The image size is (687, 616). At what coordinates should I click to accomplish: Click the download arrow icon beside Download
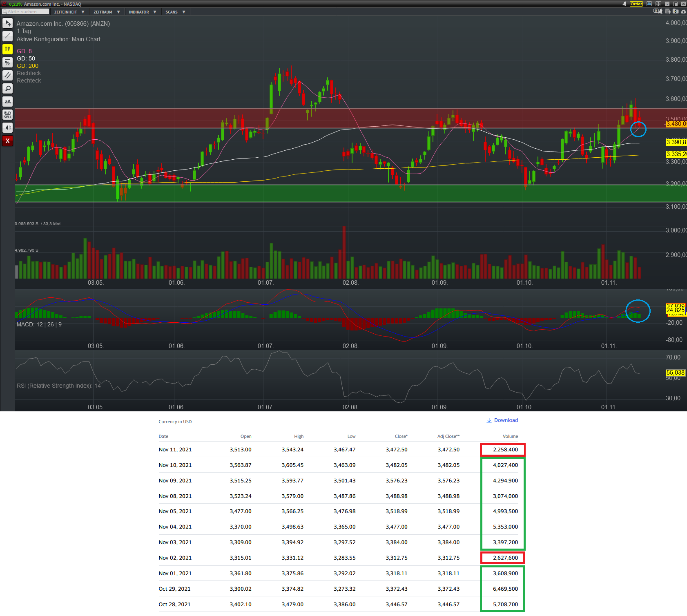coord(489,420)
